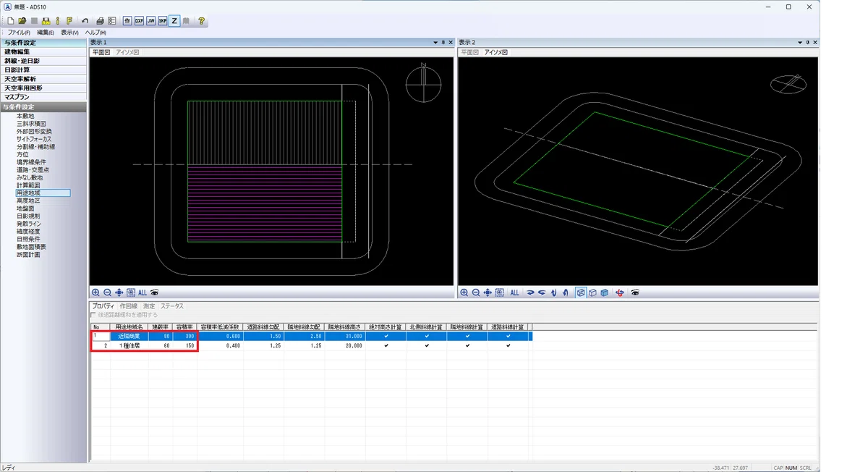Image resolution: width=868 pixels, height=472 pixels.
Task: Toggle 絶対高さ計算 check for 1種住居 row
Action: coord(386,346)
